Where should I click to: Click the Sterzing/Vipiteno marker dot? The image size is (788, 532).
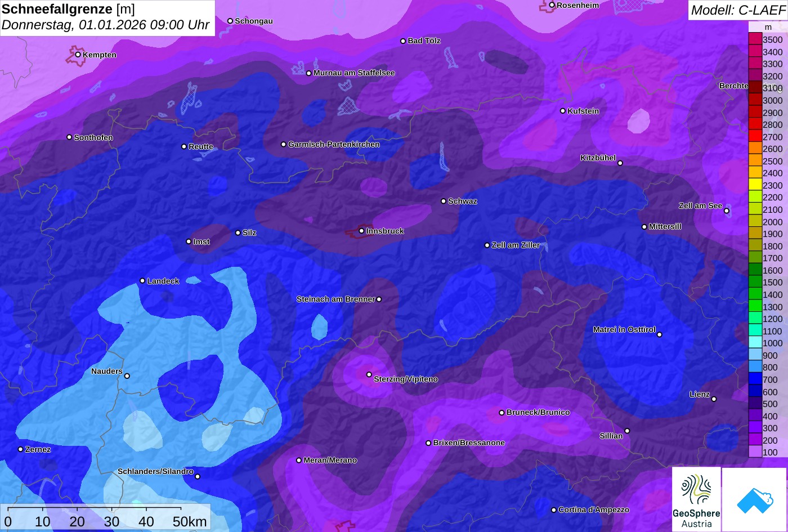click(369, 374)
